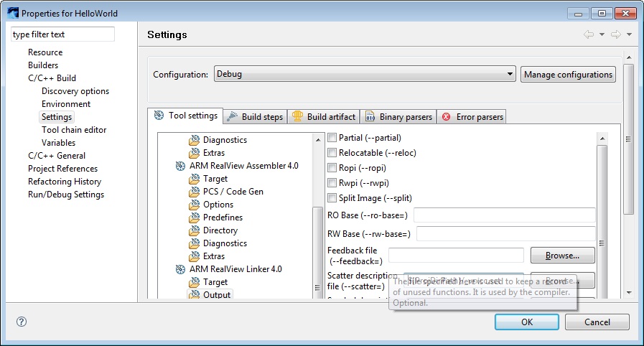Viewport: 644px width, 346px height.
Task: Open the Build artifact tab
Action: point(324,116)
